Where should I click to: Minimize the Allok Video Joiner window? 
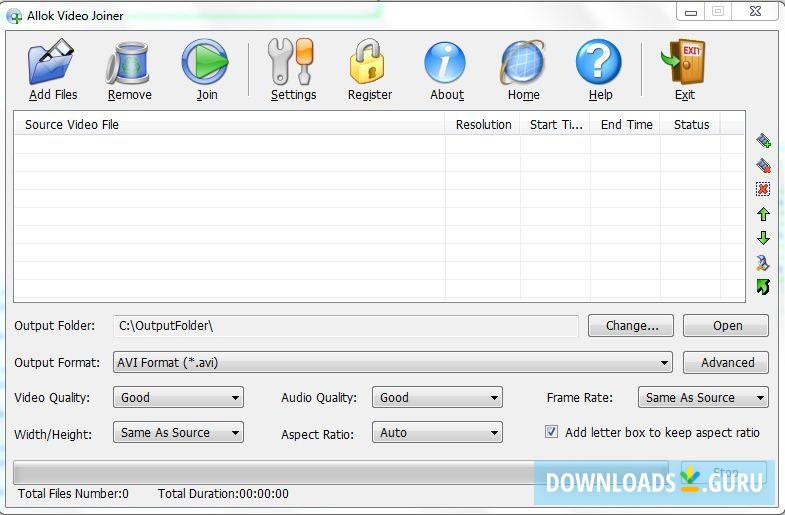coord(691,12)
